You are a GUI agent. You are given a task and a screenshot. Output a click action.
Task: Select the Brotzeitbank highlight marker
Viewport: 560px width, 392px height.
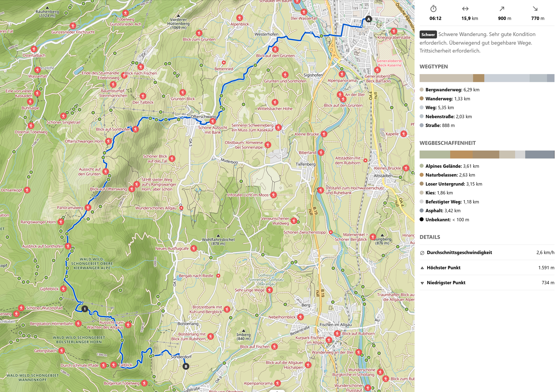point(227,309)
